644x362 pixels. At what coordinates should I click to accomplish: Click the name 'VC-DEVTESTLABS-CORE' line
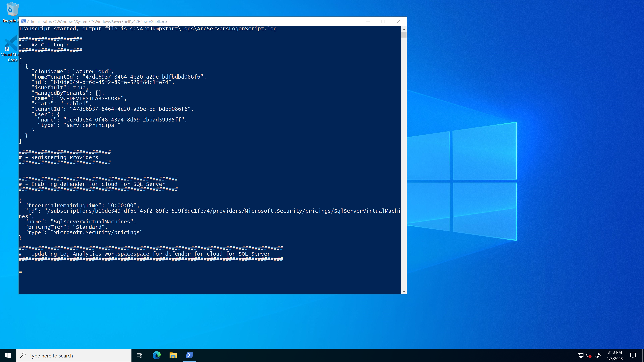pos(79,98)
